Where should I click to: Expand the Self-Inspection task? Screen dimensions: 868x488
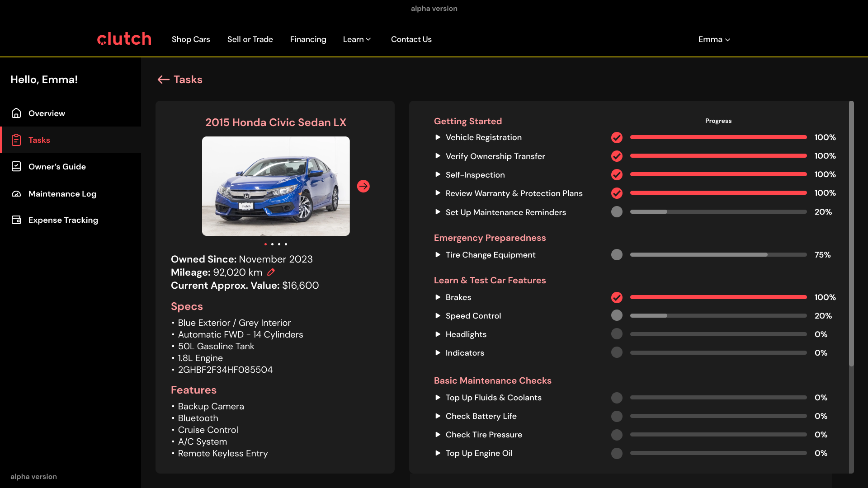pyautogui.click(x=438, y=174)
